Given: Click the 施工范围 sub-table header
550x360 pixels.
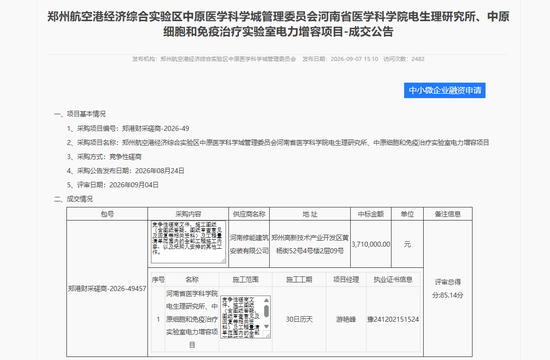Looking at the screenshot, I should point(246,280).
